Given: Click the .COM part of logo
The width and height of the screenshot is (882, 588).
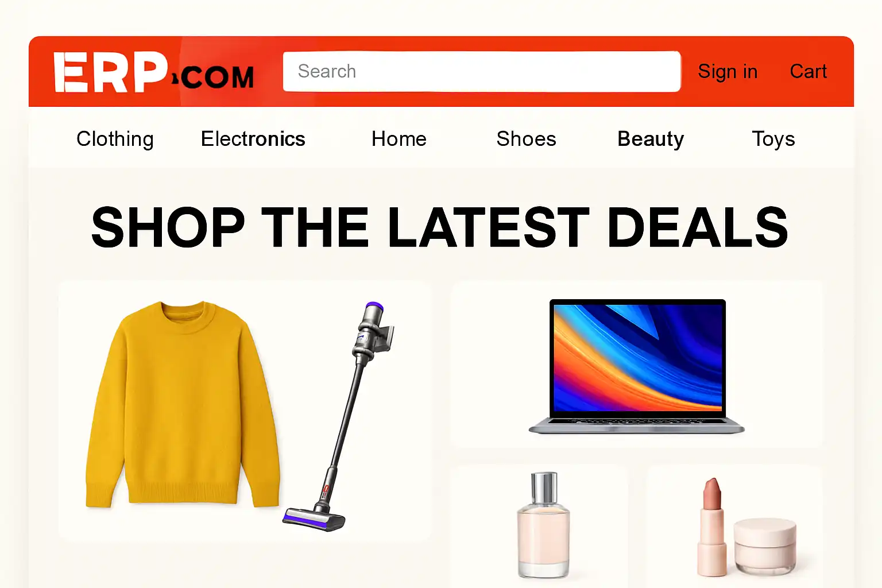Looking at the screenshot, I should pyautogui.click(x=215, y=78).
